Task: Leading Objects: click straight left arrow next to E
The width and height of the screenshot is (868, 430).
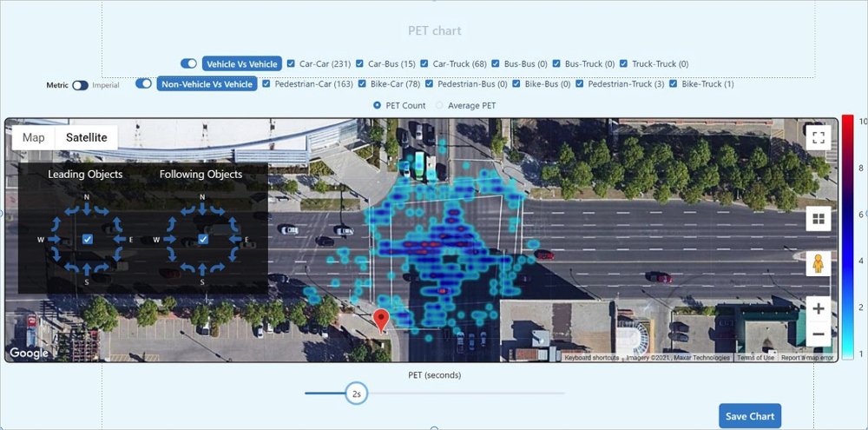Action: coord(120,239)
